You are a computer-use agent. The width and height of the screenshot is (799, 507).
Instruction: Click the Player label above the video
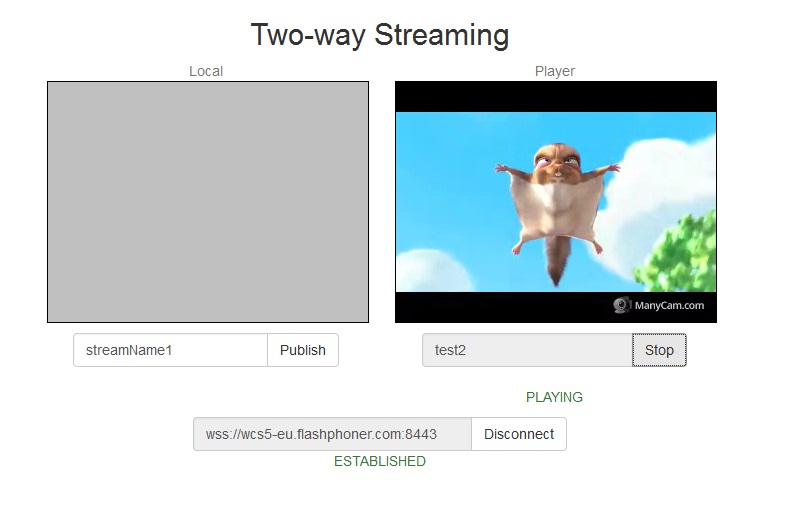[x=555, y=71]
